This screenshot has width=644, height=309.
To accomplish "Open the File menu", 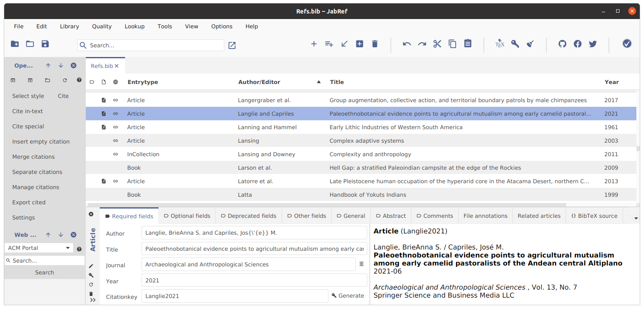I will click(x=19, y=26).
